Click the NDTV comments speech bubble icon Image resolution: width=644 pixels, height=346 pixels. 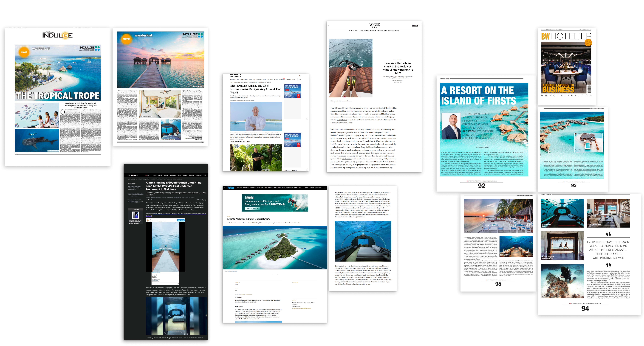click(x=206, y=200)
